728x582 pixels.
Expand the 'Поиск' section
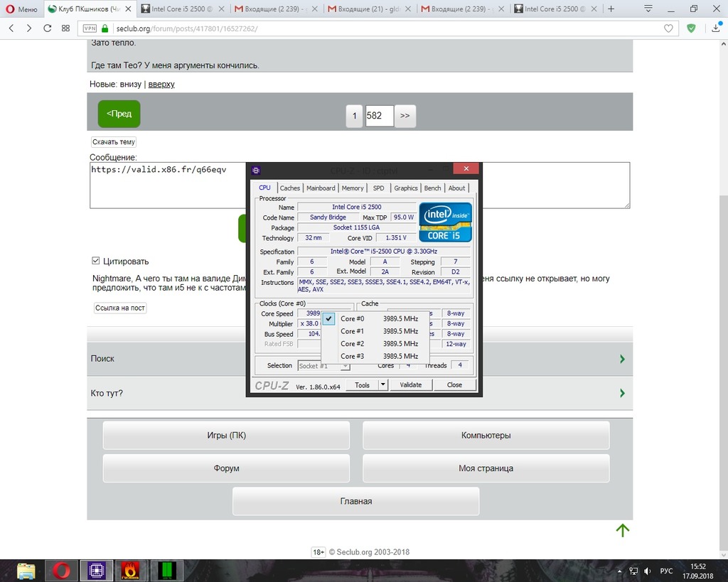tap(360, 359)
